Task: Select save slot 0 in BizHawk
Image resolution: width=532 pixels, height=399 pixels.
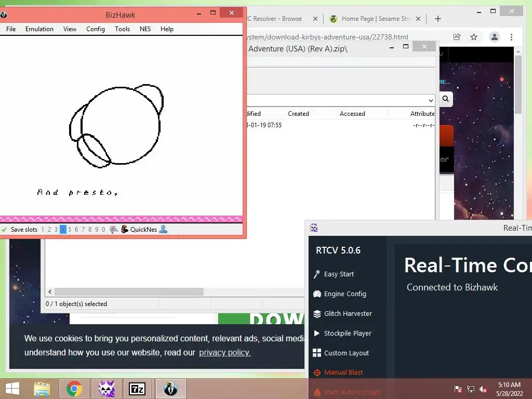Action: tap(103, 230)
